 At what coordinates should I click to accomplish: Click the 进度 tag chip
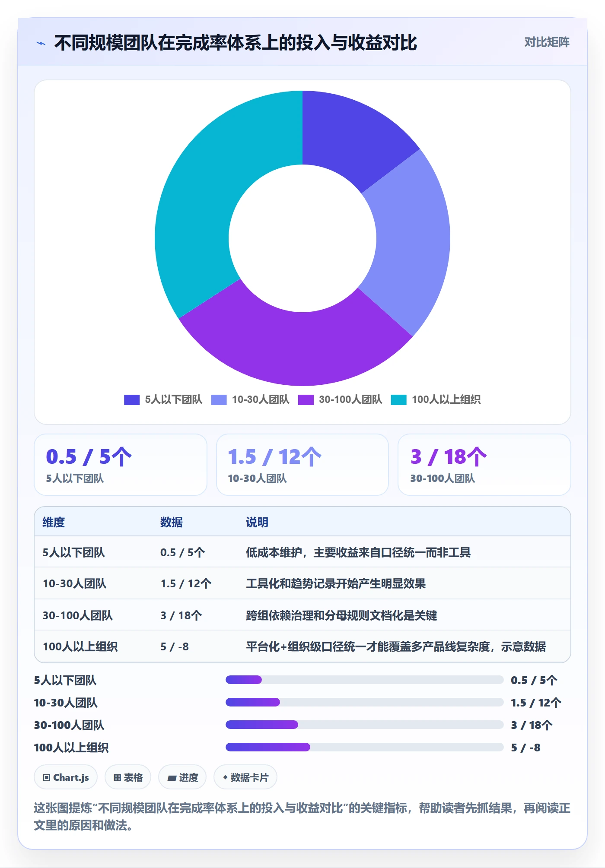point(182,777)
